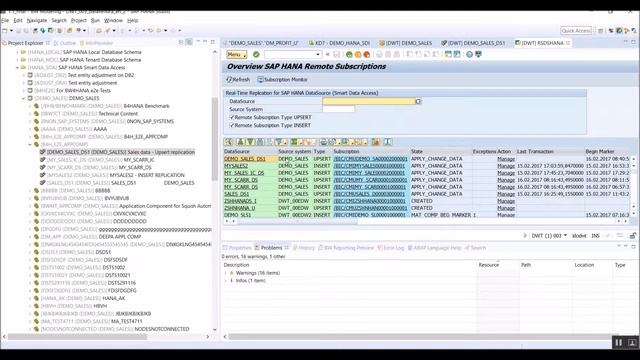The image size is (640, 360).
Task: Click the Subscription Monitor button
Action: 282,80
